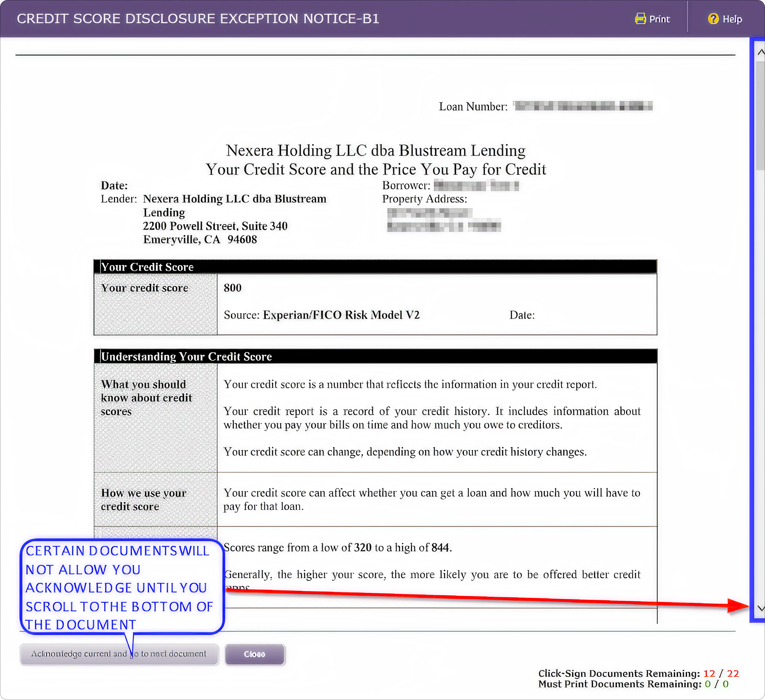765x700 pixels.
Task: Open Help via its text label
Action: coord(732,19)
